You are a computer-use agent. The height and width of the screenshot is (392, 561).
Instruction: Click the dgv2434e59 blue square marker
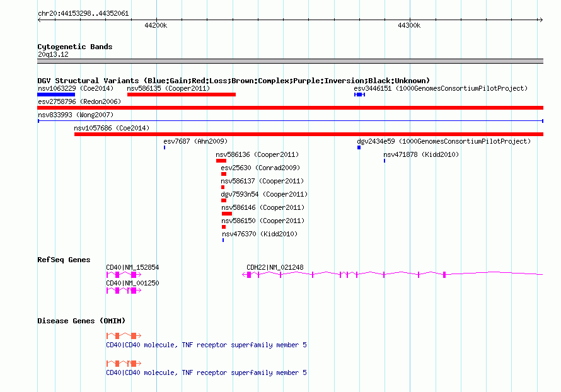pos(359,147)
